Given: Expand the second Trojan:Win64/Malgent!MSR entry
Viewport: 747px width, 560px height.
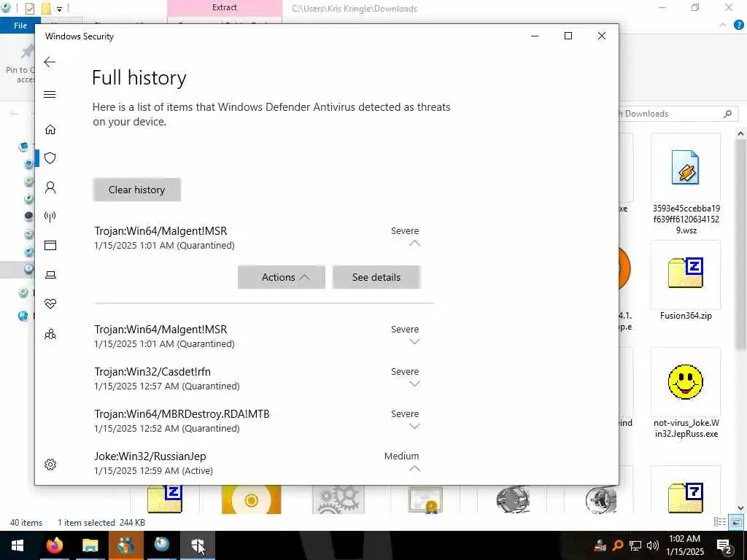Looking at the screenshot, I should tap(414, 342).
